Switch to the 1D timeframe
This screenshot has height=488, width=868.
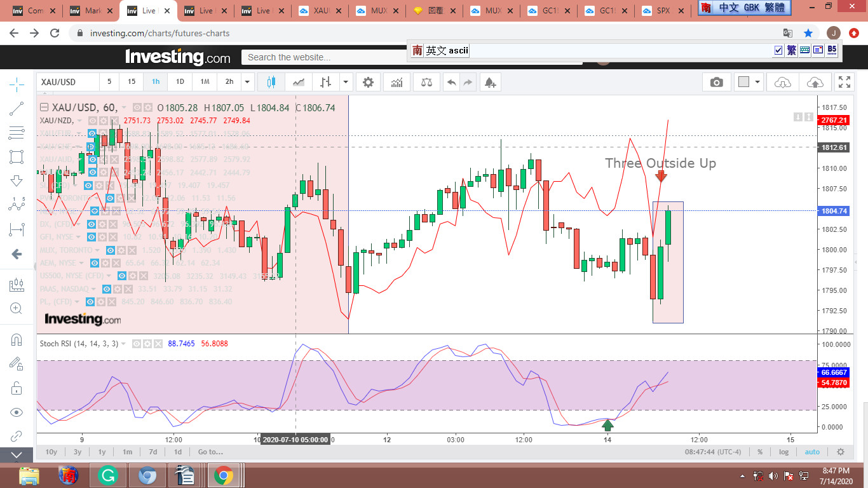click(x=180, y=82)
